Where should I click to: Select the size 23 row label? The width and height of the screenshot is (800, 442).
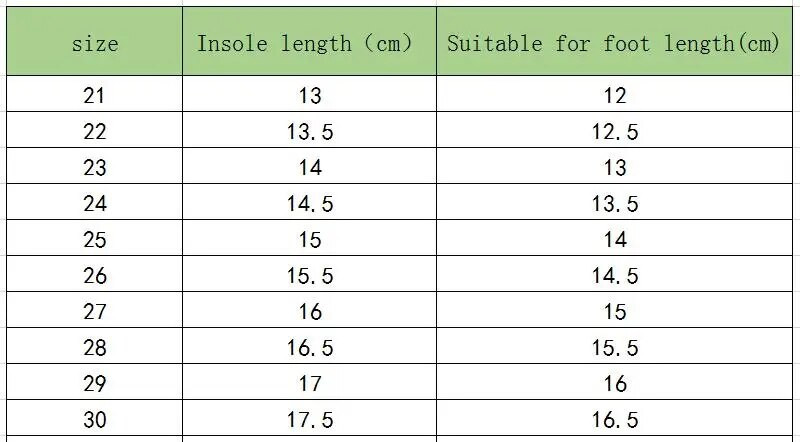95,168
